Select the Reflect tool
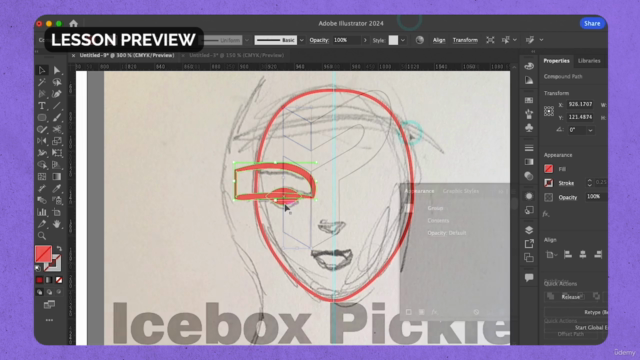This screenshot has width=640, height=360. click(x=42, y=141)
